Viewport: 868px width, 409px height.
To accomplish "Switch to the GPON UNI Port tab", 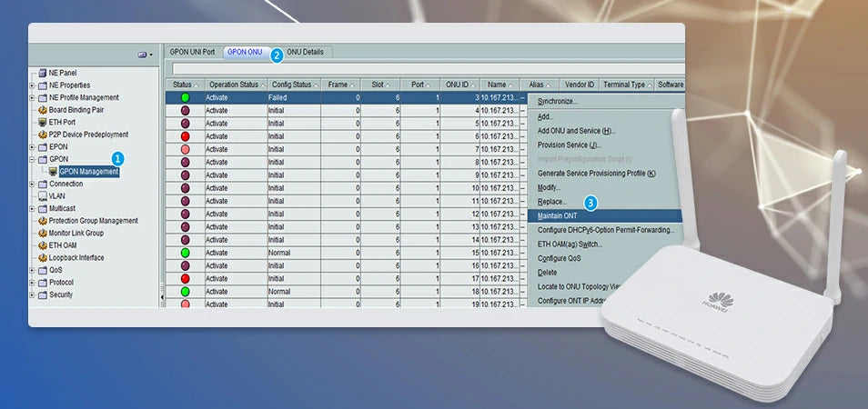I will click(192, 52).
